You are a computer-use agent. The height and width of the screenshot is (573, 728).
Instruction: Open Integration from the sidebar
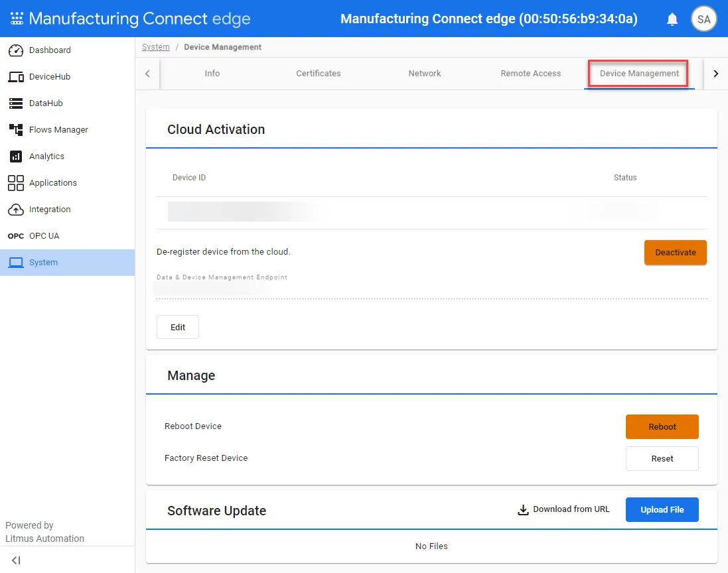[x=67, y=210]
